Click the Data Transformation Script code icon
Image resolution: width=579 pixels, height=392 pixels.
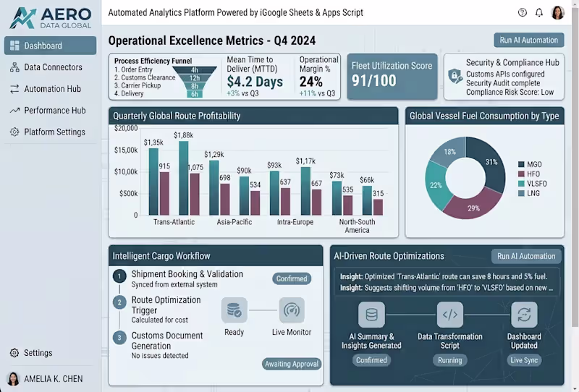449,315
